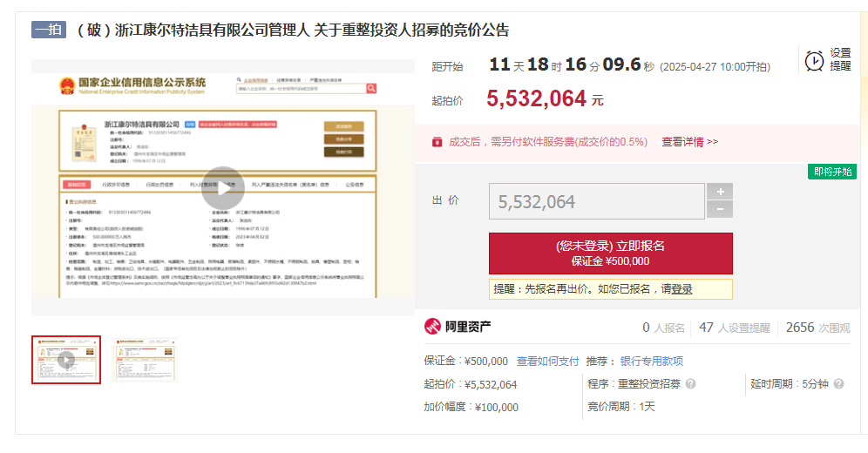Open 查看详情 >> link
Image resolution: width=868 pixels, height=453 pixels.
pos(689,142)
